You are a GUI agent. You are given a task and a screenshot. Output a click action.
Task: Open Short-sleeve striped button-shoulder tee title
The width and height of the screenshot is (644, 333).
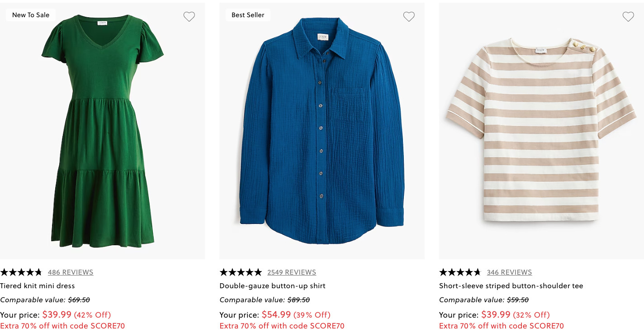511,286
